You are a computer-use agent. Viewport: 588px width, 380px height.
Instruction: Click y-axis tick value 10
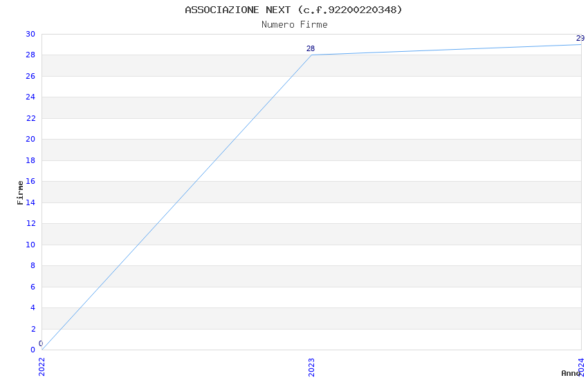point(30,245)
